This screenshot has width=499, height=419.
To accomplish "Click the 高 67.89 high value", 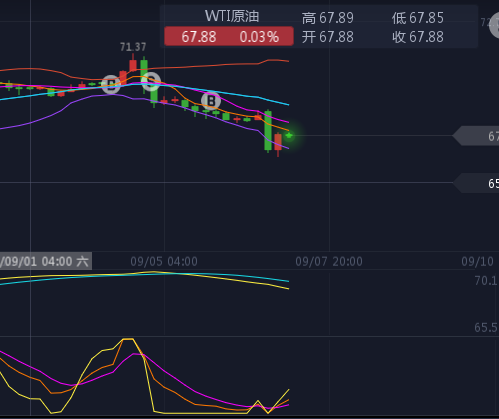I will 328,18.
